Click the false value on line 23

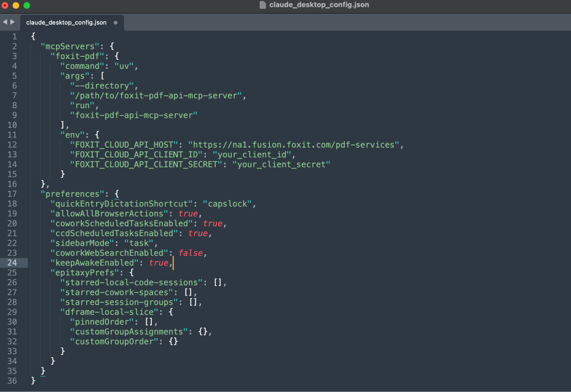(x=191, y=253)
